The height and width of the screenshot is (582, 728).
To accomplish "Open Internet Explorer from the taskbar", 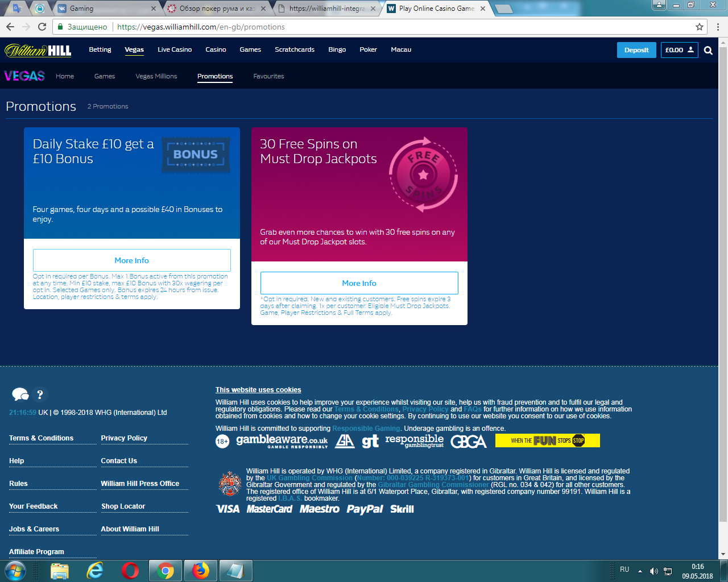I will pyautogui.click(x=95, y=570).
